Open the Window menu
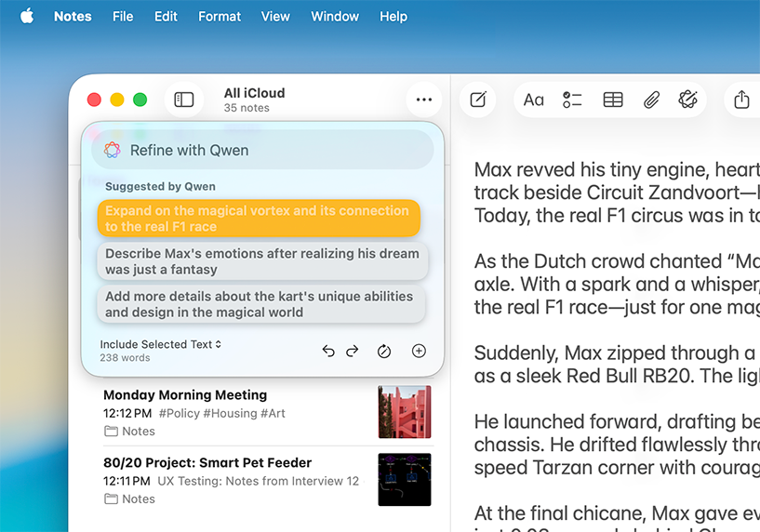The image size is (760, 532). pos(335,17)
